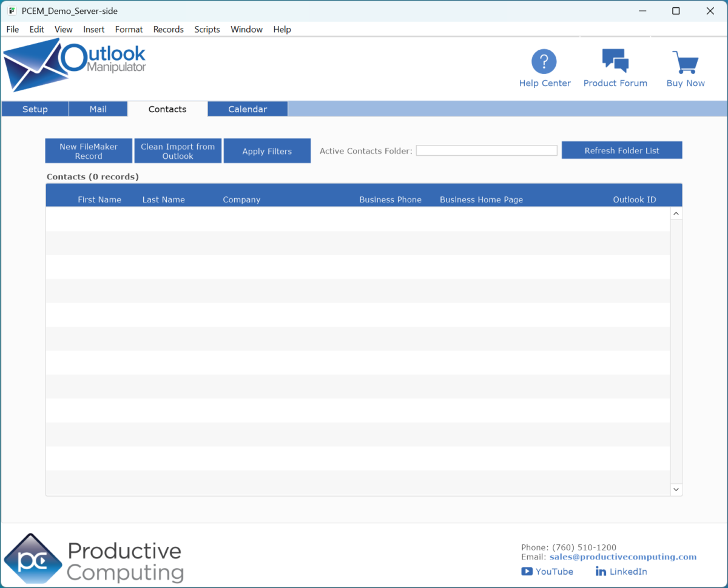The height and width of the screenshot is (588, 728).
Task: Click New FileMaker Record button
Action: click(89, 151)
